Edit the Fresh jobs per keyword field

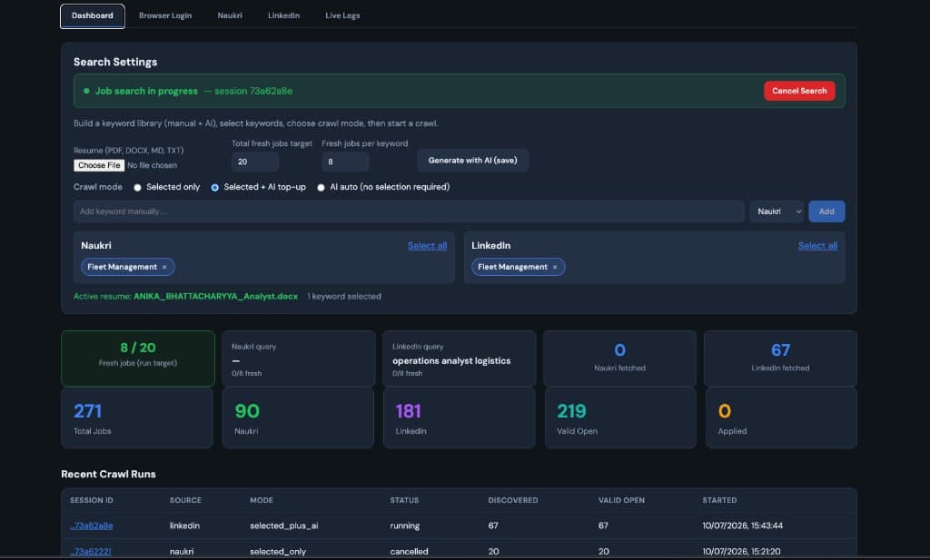[345, 162]
